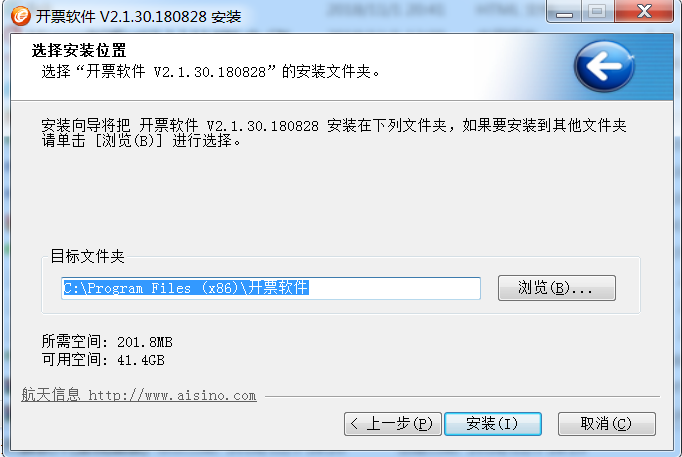Go back with the 上一步(P) button
The height and width of the screenshot is (457, 682).
point(393,424)
